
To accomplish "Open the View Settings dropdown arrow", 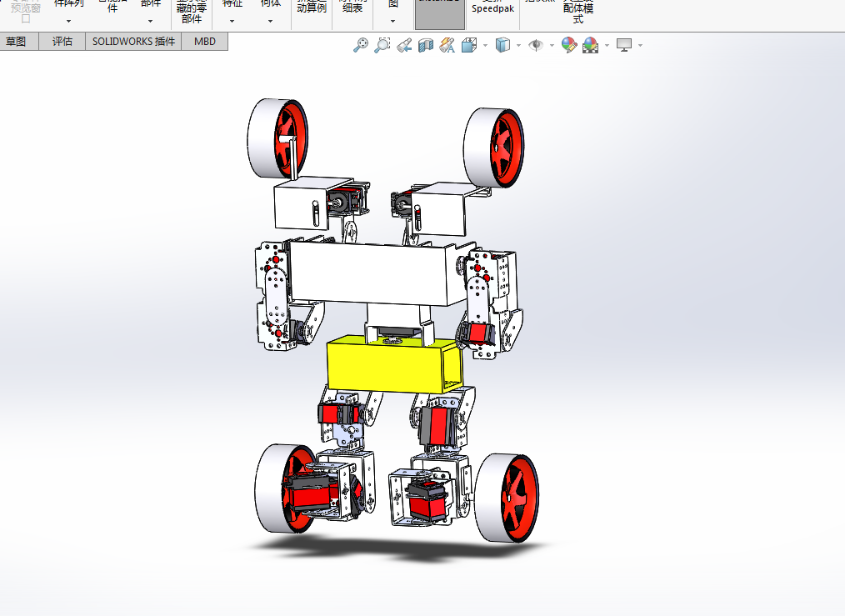I will [640, 45].
